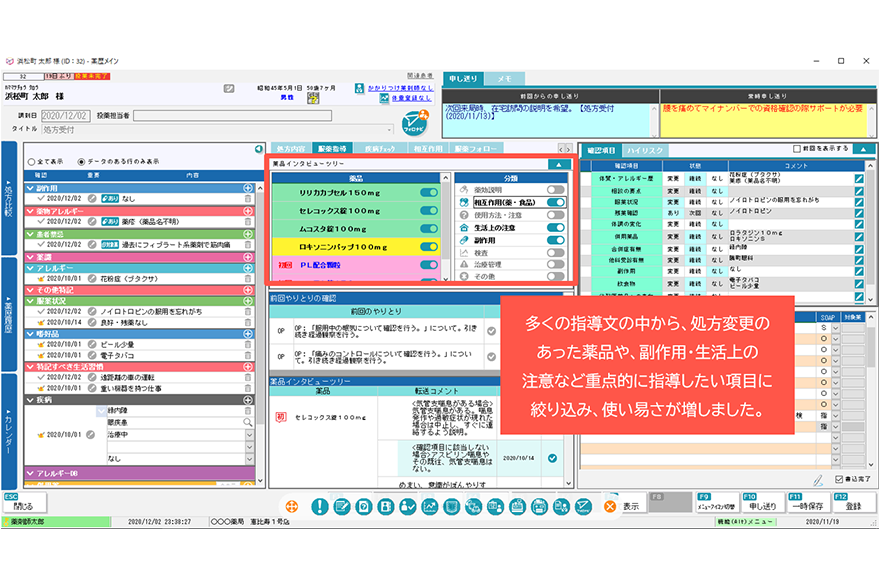The image size is (880, 586).
Task: Edit comment for 体質・アレルギー歴 row
Action: pos(859,181)
